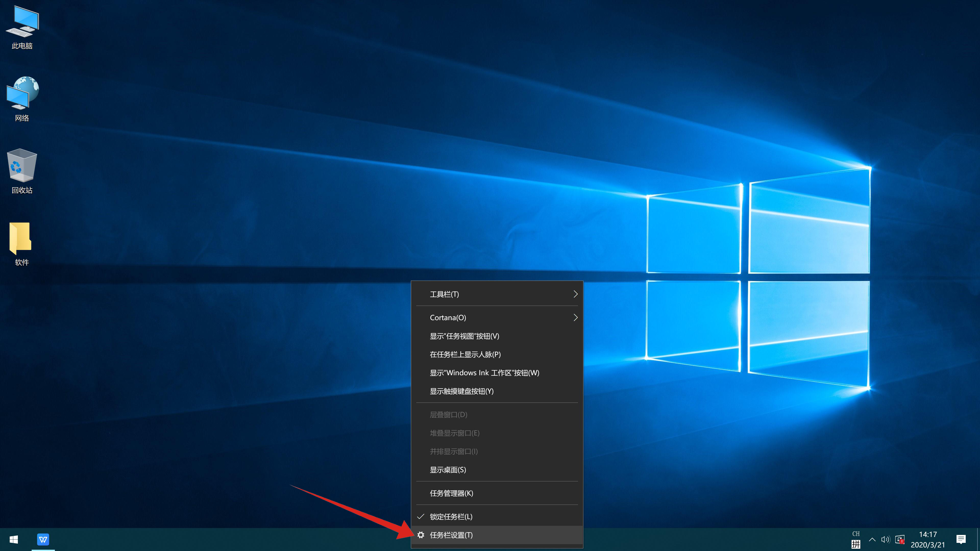The height and width of the screenshot is (551, 980).
Task: Click the CH input language indicator
Action: 856,534
